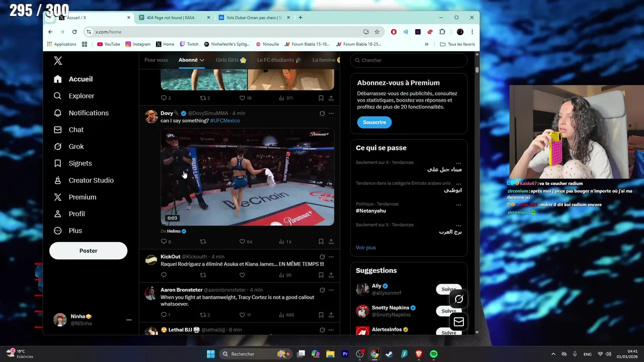Open more options for Lethal BJJ post

331,330
